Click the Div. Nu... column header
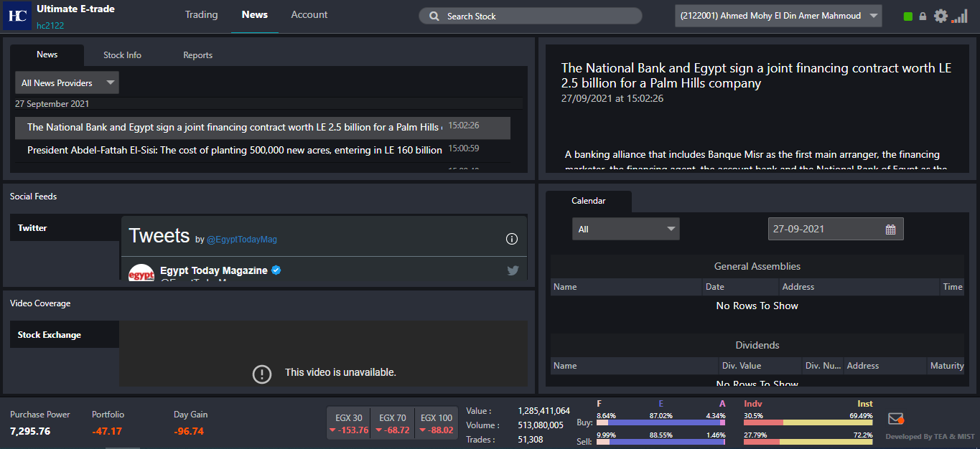The height and width of the screenshot is (449, 980). point(823,366)
